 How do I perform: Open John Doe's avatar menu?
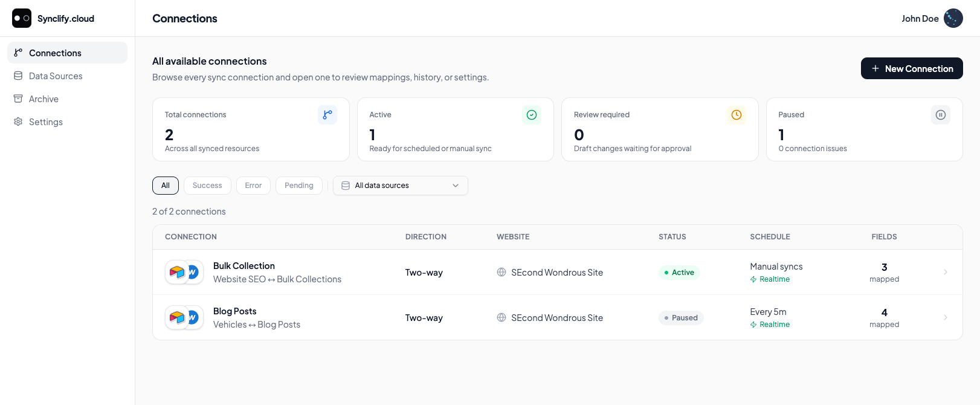point(953,18)
